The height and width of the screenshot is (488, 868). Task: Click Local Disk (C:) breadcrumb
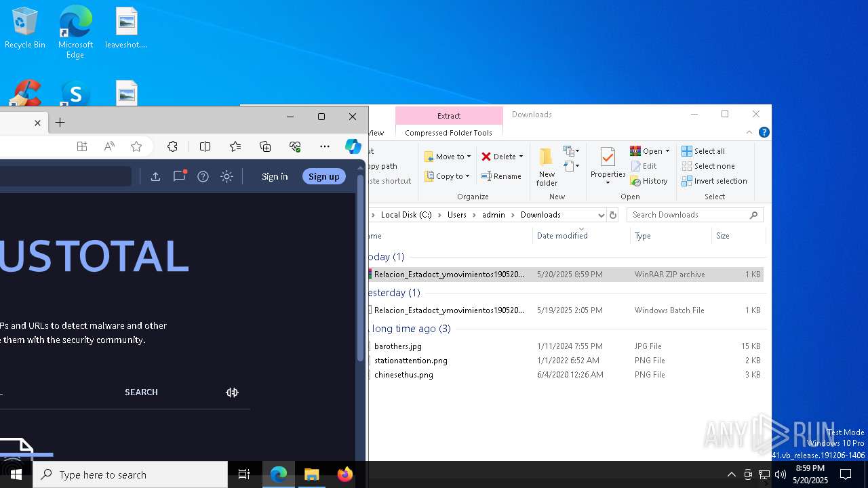(x=406, y=215)
